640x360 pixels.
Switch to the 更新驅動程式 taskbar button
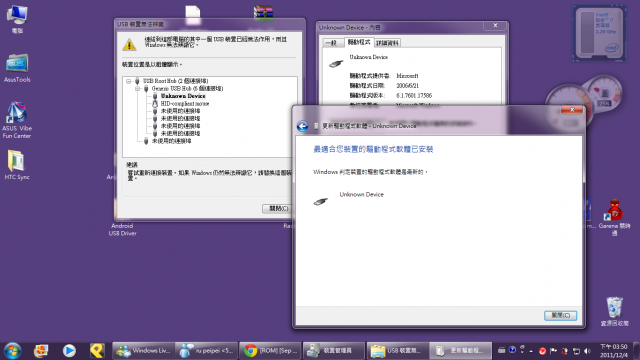pos(461,351)
